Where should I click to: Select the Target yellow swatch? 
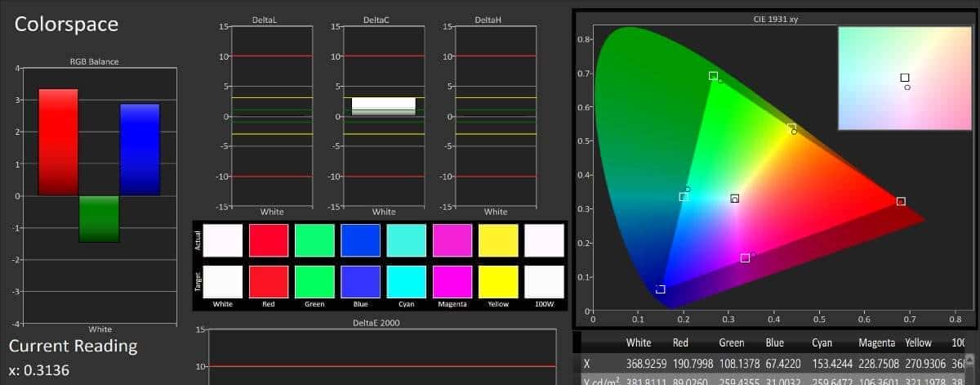coord(498,281)
